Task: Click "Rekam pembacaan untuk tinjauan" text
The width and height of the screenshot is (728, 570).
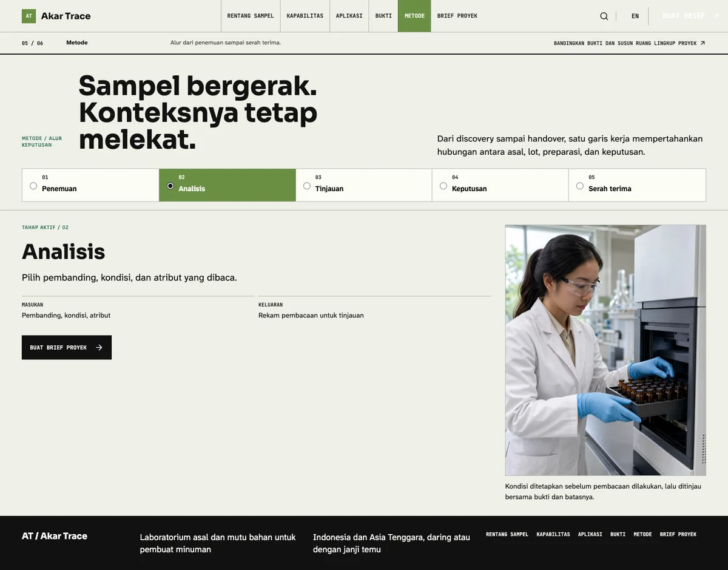Action: [x=311, y=316]
